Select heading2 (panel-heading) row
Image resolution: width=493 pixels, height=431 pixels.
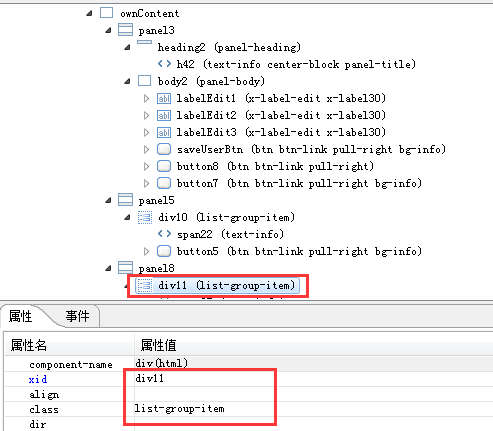tap(229, 47)
